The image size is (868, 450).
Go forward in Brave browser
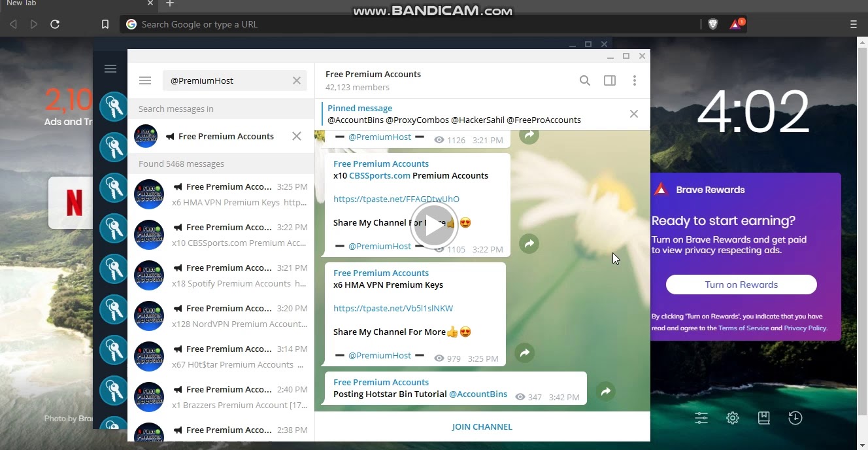34,24
